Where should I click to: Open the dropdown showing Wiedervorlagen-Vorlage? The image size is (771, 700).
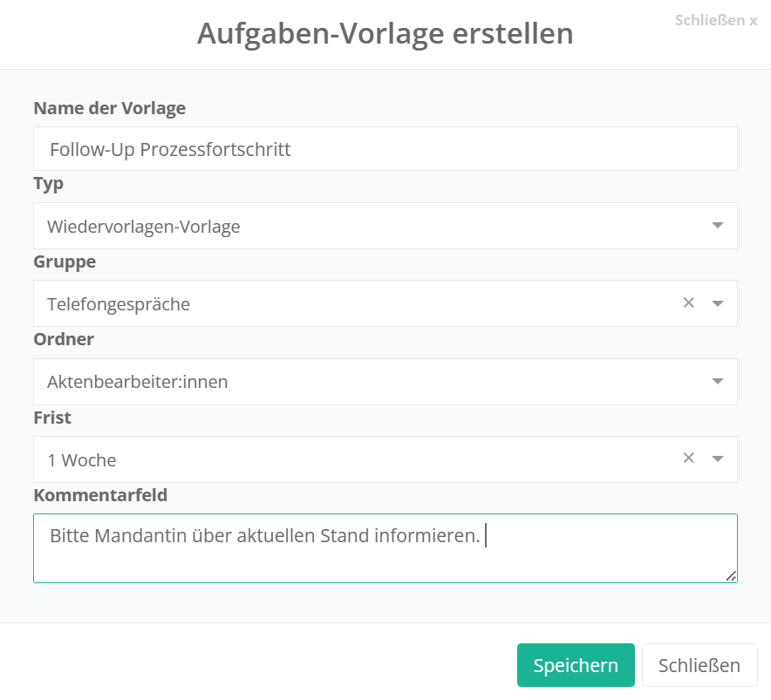(x=366, y=226)
